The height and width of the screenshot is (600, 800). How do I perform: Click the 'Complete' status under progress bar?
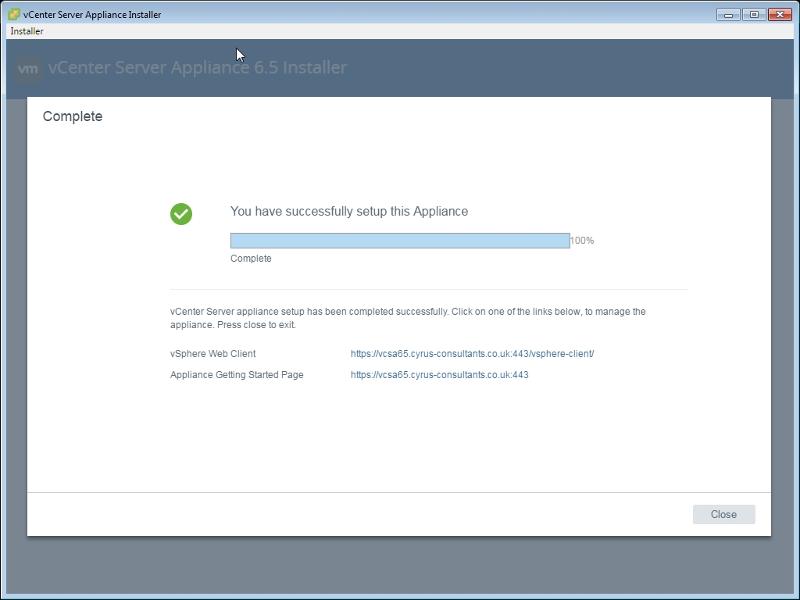point(251,258)
